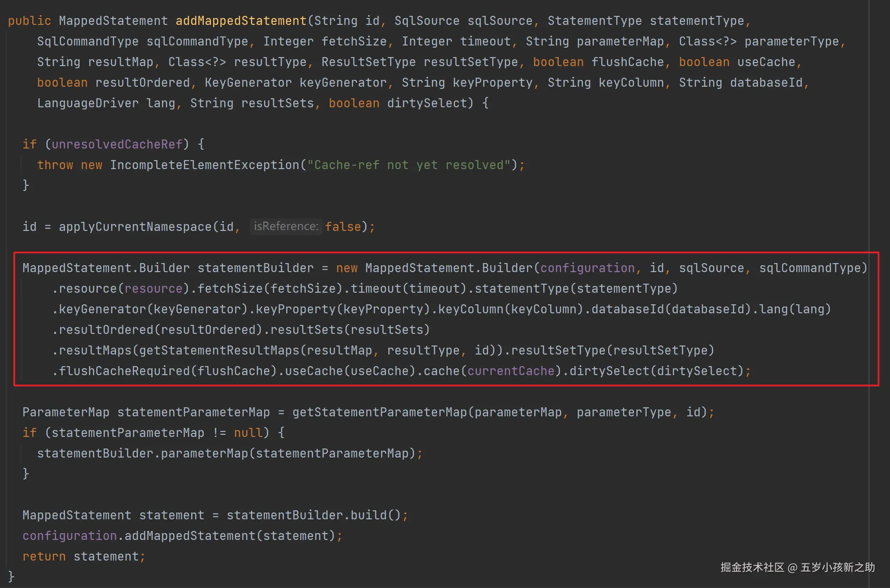Click the purple resource field argument
Viewport: 890px width, 588px height.
click(153, 288)
